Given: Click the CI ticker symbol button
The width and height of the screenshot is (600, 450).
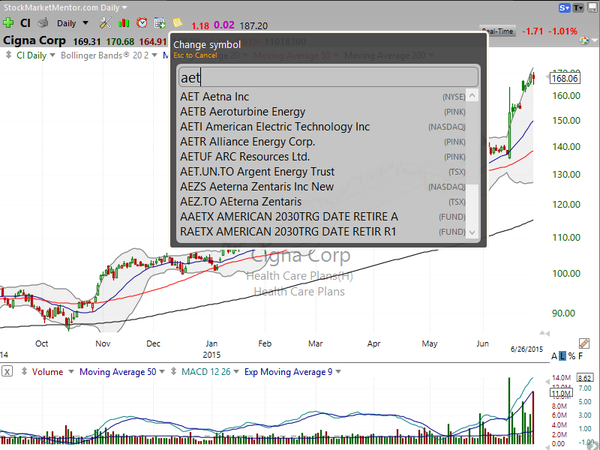Looking at the screenshot, I should [25, 23].
